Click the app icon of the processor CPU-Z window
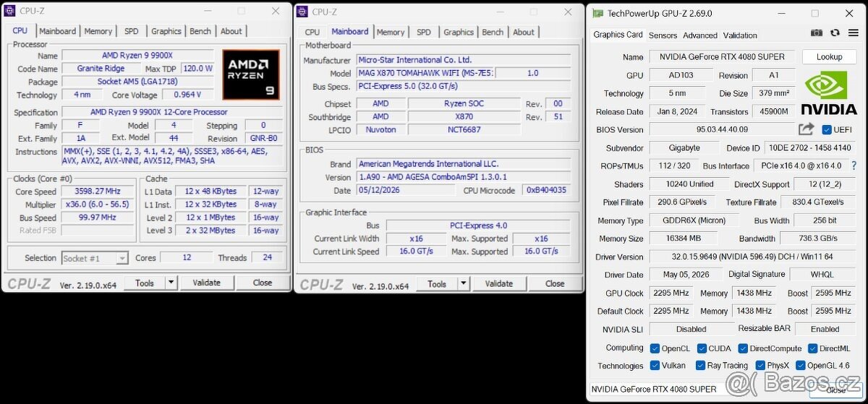This screenshot has height=404, width=868. click(x=10, y=11)
